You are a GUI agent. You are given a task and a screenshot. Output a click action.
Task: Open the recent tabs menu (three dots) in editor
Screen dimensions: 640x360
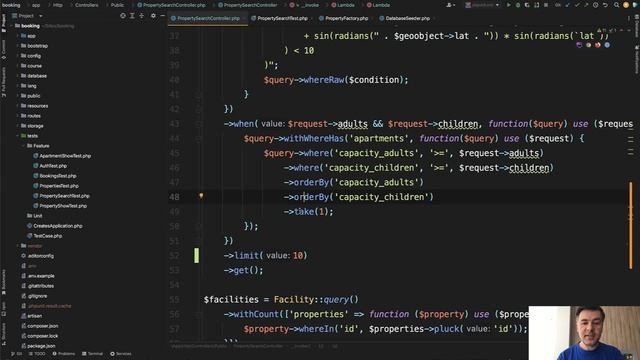(x=629, y=18)
